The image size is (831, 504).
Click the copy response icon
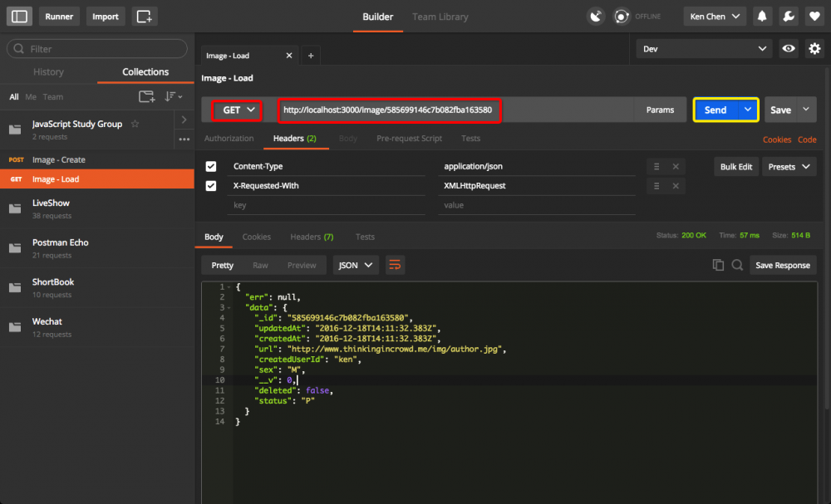click(718, 264)
